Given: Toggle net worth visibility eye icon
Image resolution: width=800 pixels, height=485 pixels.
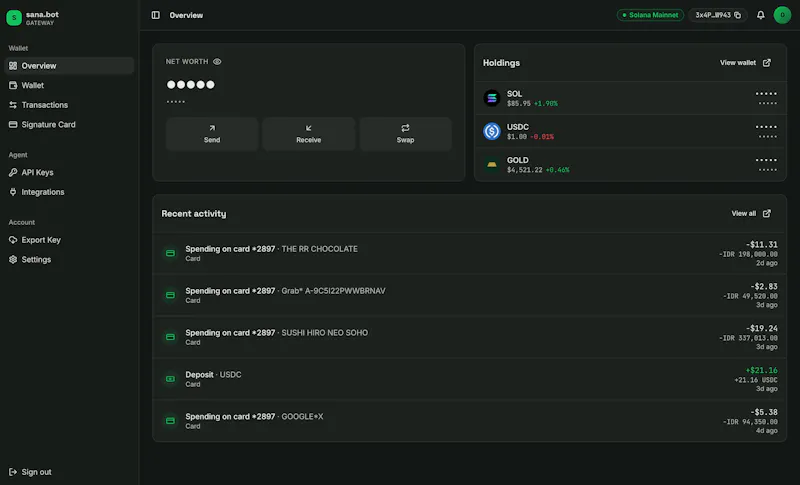Looking at the screenshot, I should pos(217,62).
